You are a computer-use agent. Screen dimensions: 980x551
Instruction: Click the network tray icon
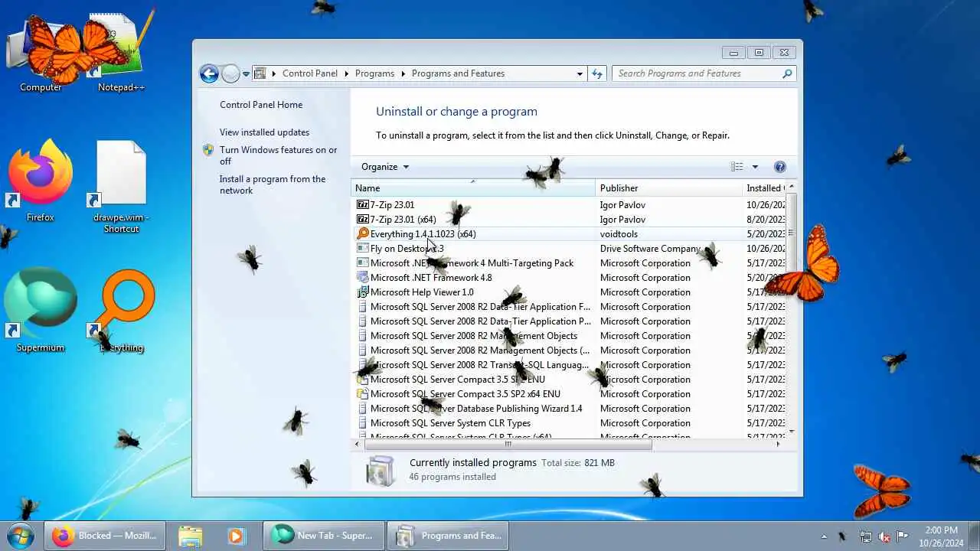(865, 536)
